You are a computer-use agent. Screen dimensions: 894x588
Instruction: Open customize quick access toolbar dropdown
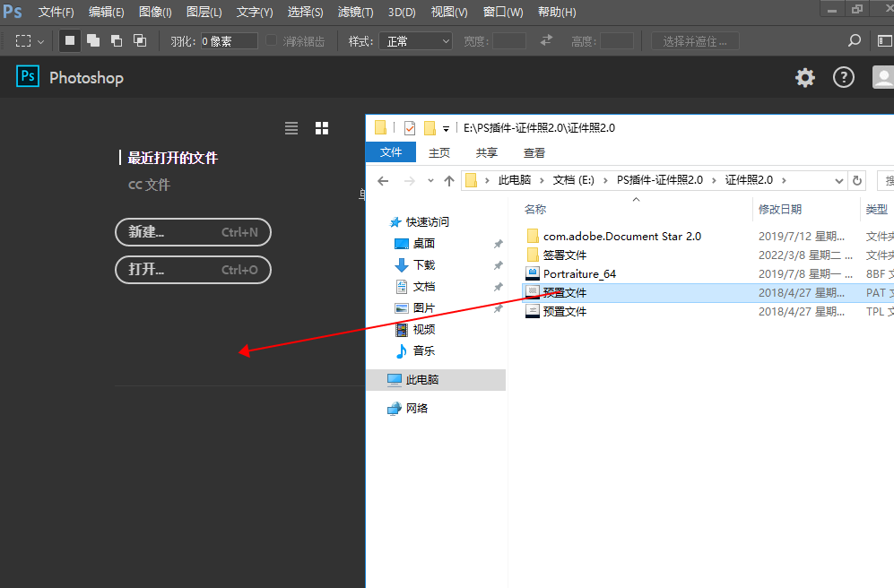(446, 129)
